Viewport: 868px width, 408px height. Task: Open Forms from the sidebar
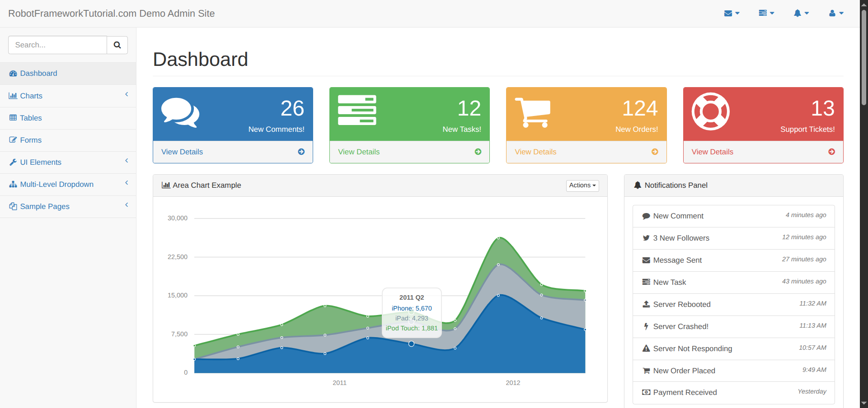point(31,140)
